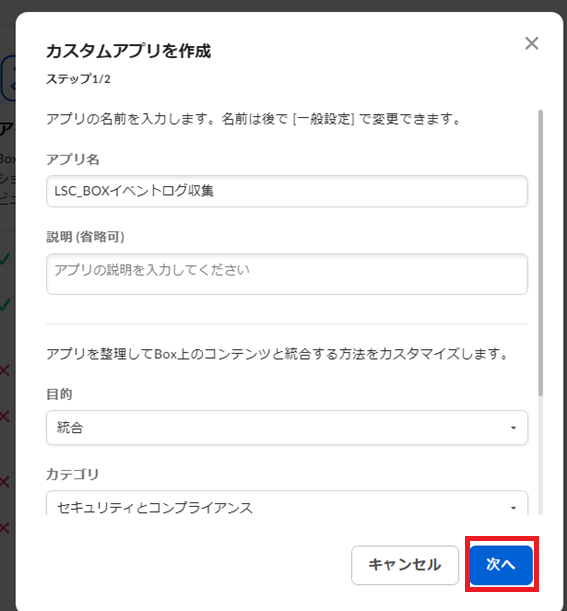Click the upper green checkmark behind dialog

[5, 258]
